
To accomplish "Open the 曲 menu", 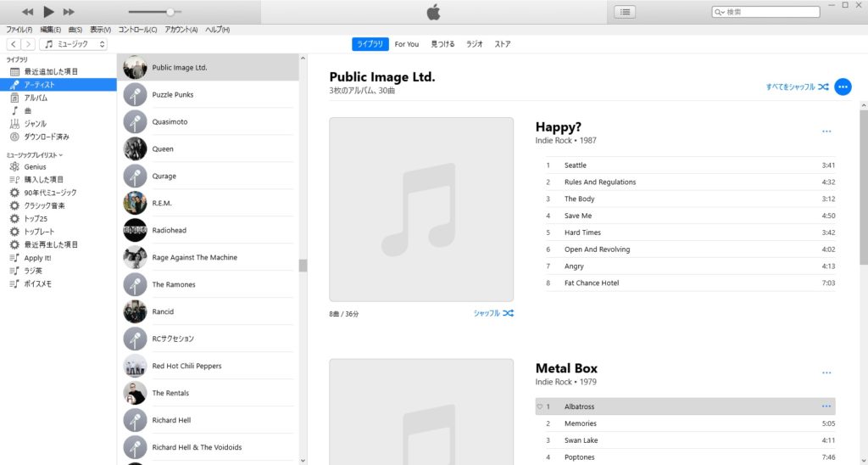I will [x=75, y=30].
